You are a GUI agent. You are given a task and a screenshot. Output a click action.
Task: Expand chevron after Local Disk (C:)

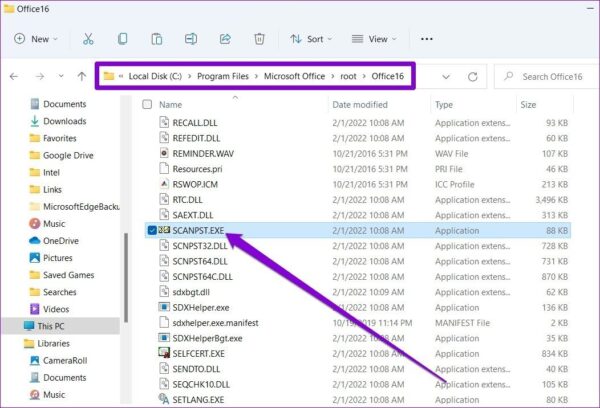coord(189,77)
